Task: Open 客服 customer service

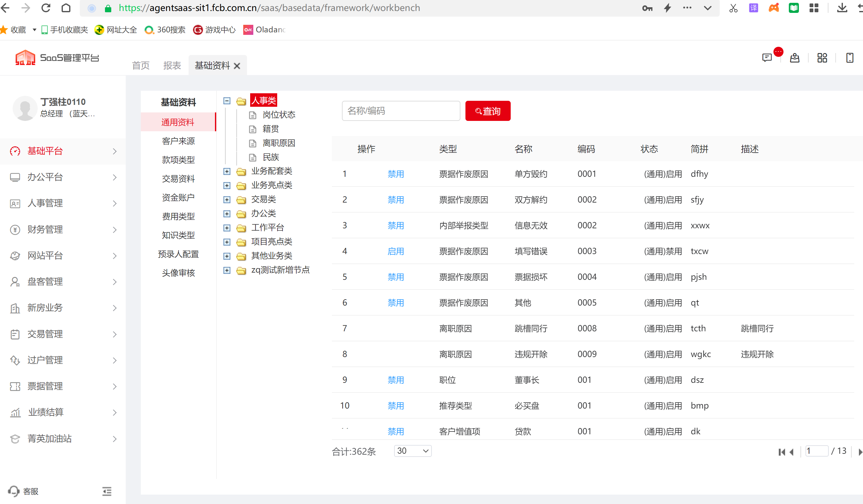Action: point(23,491)
